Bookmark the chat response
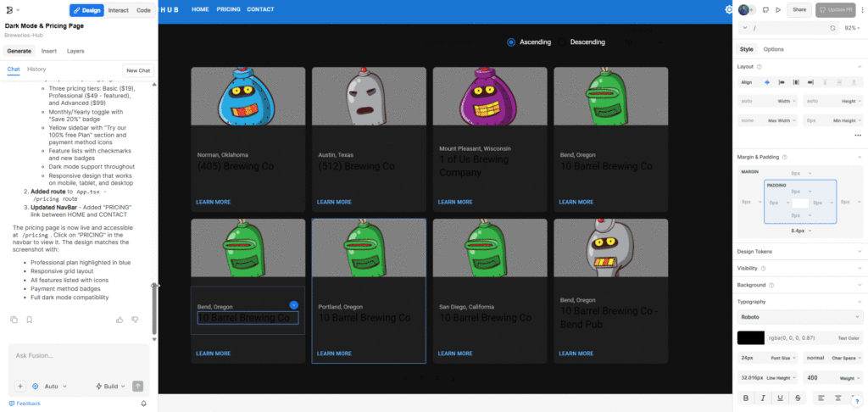This screenshot has width=868, height=412. 29,320
